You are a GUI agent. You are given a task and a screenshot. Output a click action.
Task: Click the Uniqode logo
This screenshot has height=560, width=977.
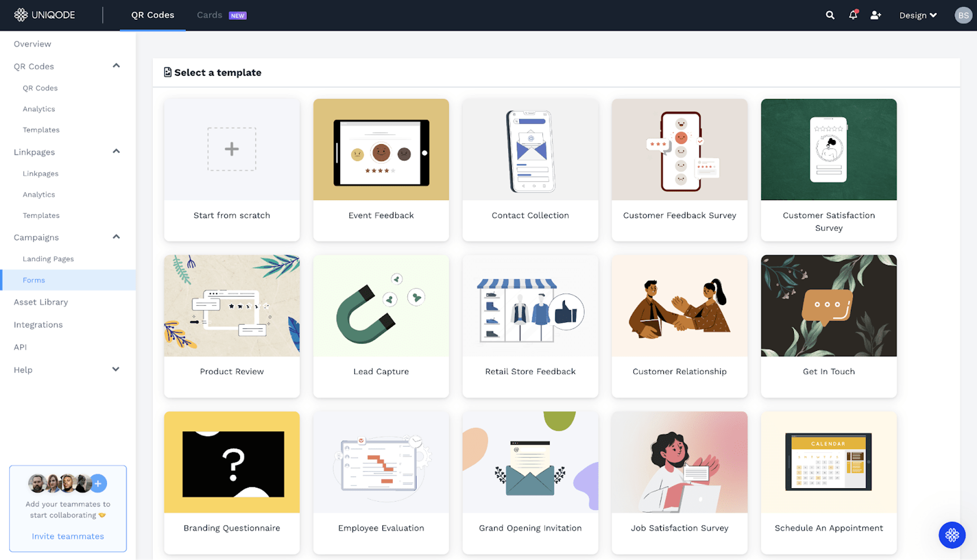click(x=45, y=15)
